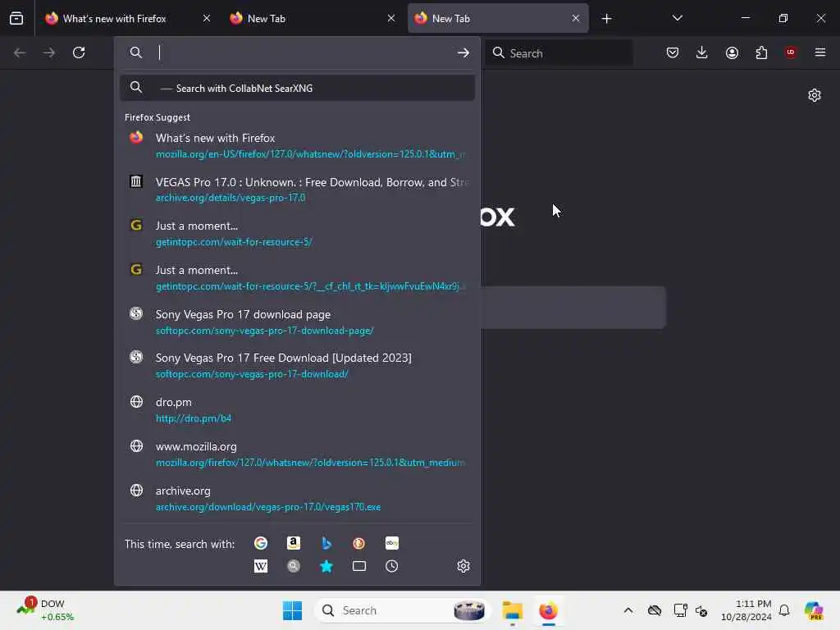Reload the current page
Image resolution: width=840 pixels, height=630 pixels.
click(x=79, y=52)
